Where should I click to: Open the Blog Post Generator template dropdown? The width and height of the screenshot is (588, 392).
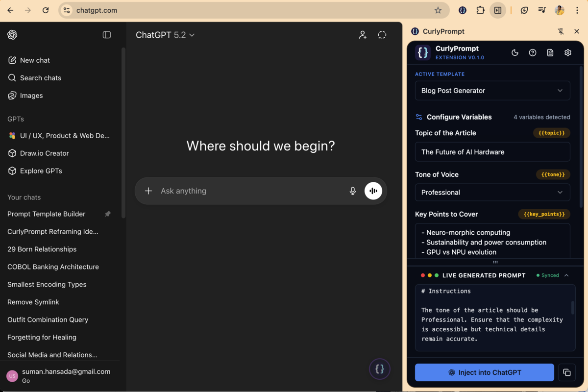492,91
